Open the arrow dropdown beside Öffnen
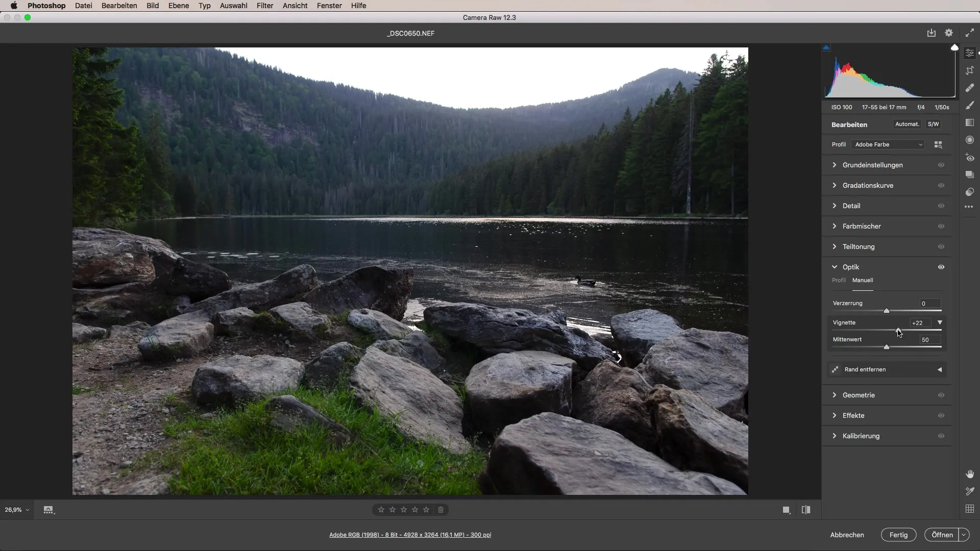980x551 pixels. (x=964, y=535)
